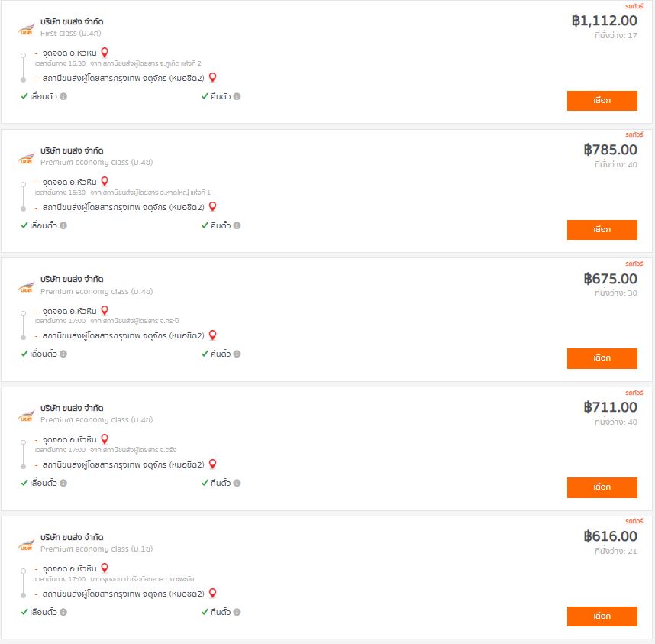Image resolution: width=655 pixels, height=644 pixels.
Task: Show เลื่อนตั๋ว info icon in ฿675.00 trip
Action: 63,354
